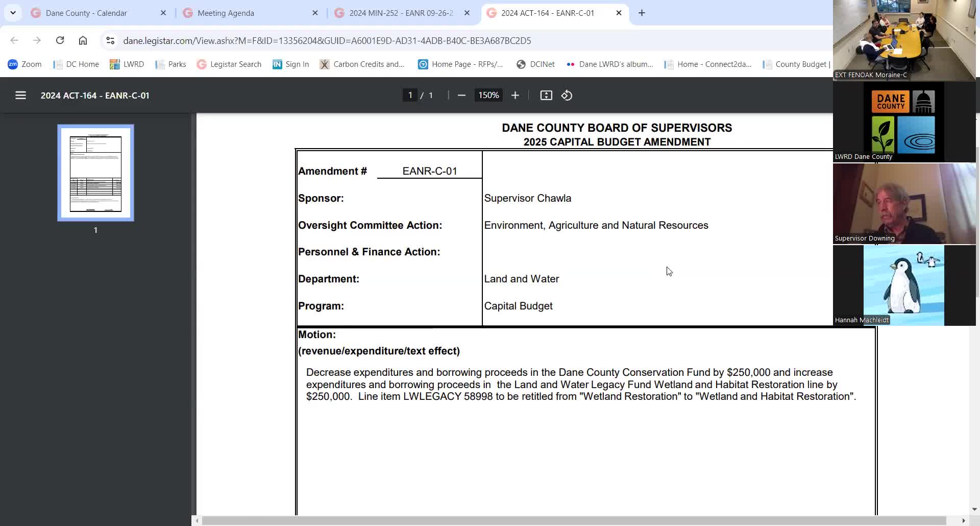Fit PDF page to window
The image size is (980, 526).
pyautogui.click(x=546, y=95)
